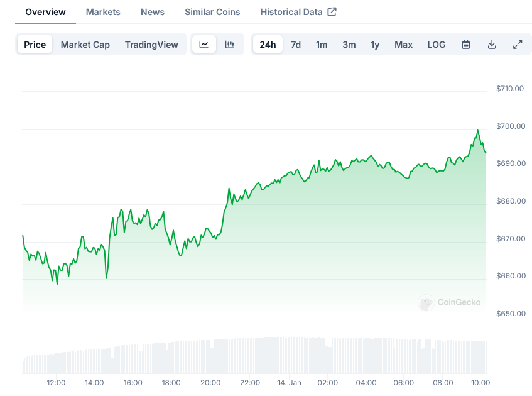
Task: Switch chart to TradingView mode
Action: tap(151, 45)
